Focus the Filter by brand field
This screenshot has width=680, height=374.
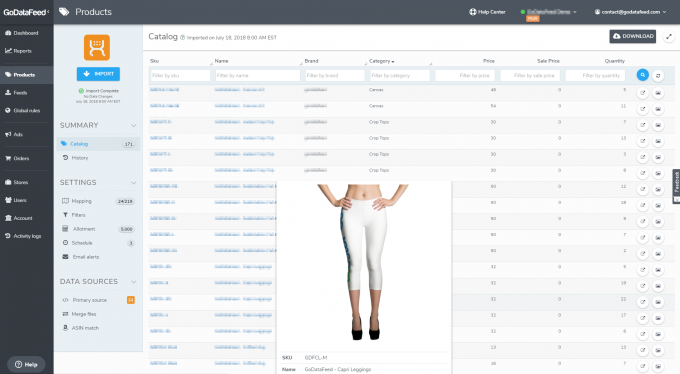pos(335,75)
